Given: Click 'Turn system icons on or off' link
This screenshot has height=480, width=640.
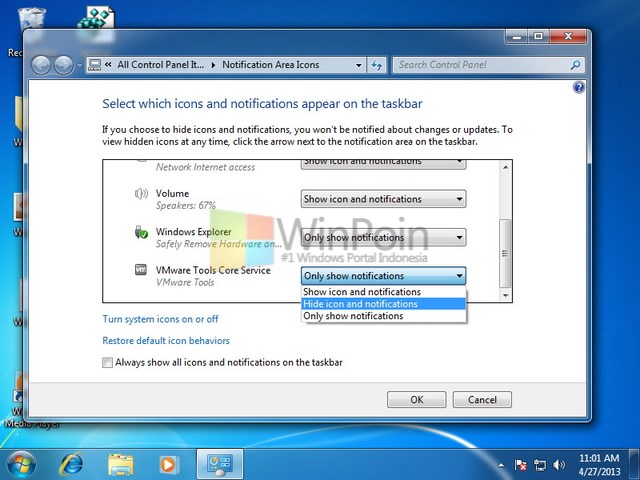Looking at the screenshot, I should [x=160, y=319].
